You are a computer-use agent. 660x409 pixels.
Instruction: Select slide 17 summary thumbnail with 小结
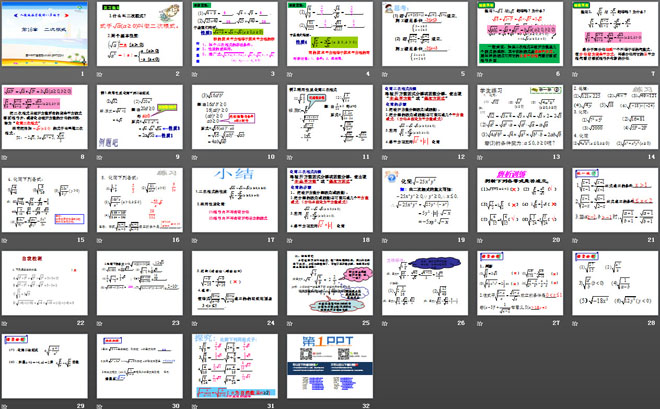point(235,201)
